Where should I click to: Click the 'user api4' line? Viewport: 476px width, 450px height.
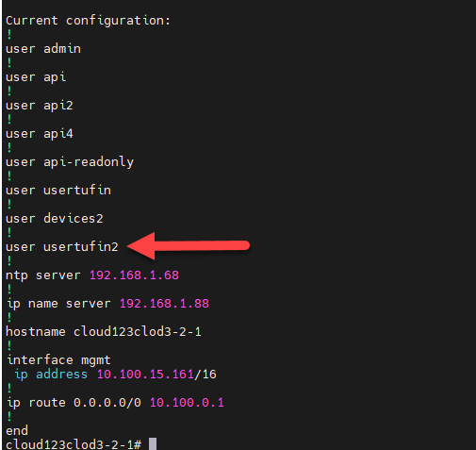[x=40, y=134]
